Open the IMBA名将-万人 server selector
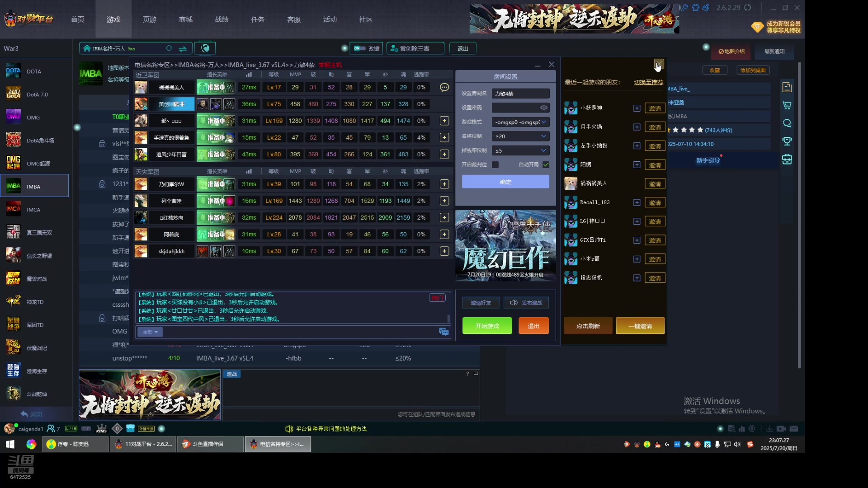 (x=136, y=48)
